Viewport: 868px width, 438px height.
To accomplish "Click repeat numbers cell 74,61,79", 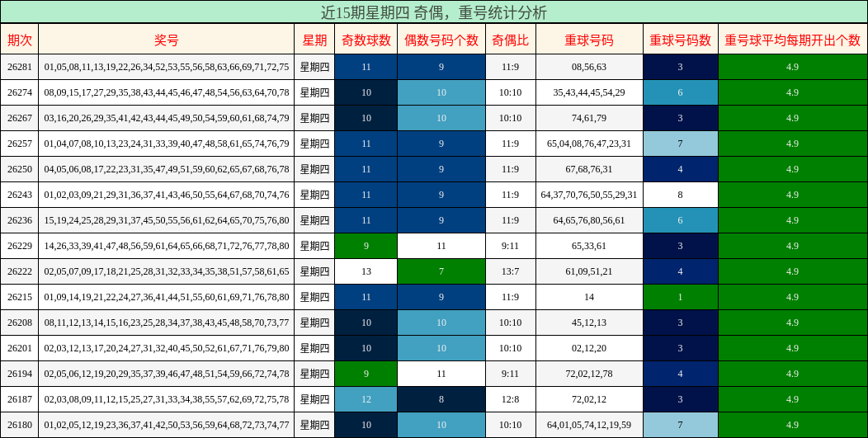I will click(x=589, y=118).
